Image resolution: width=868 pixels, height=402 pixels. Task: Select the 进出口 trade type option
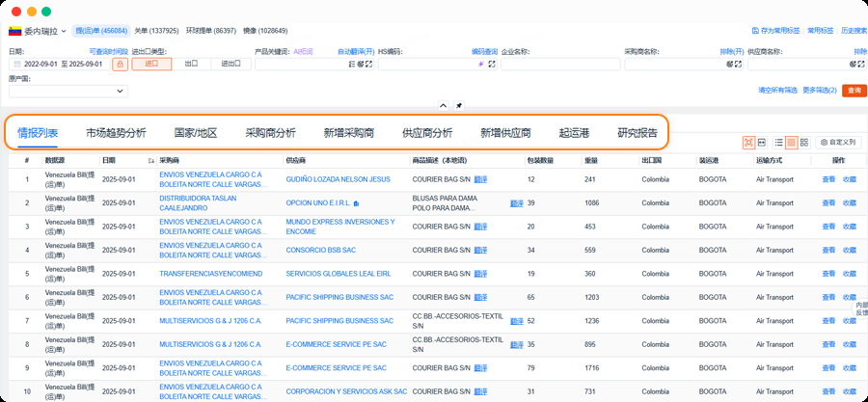[x=231, y=64]
